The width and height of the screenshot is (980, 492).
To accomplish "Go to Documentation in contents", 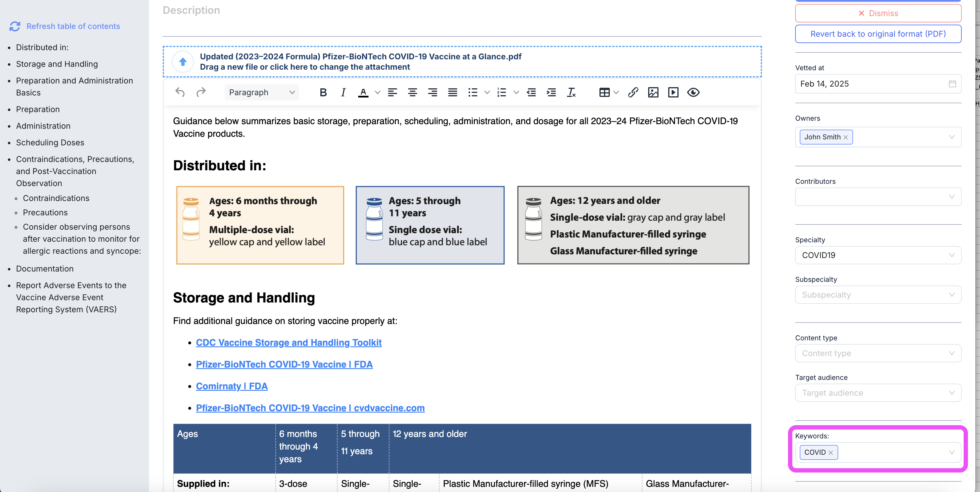I will coord(44,269).
